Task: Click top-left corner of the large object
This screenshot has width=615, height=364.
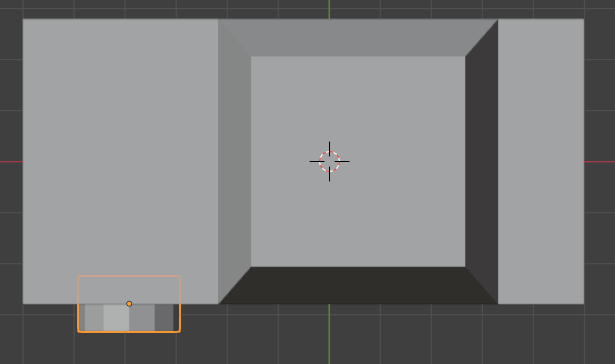Action: [x=23, y=19]
